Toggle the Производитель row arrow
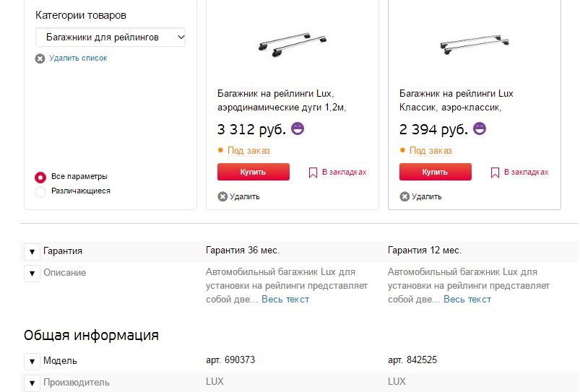The width and height of the screenshot is (580, 392). 33,383
